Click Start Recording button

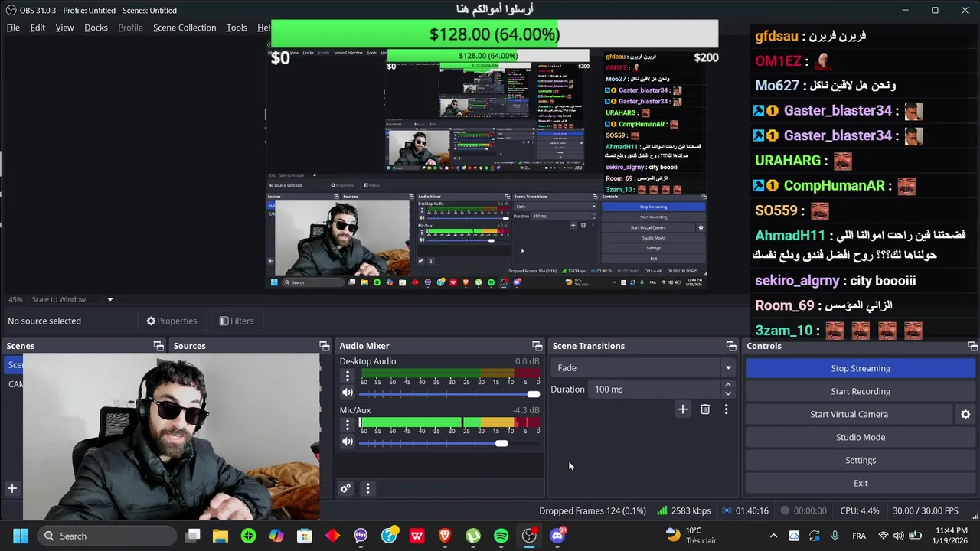coord(861,391)
